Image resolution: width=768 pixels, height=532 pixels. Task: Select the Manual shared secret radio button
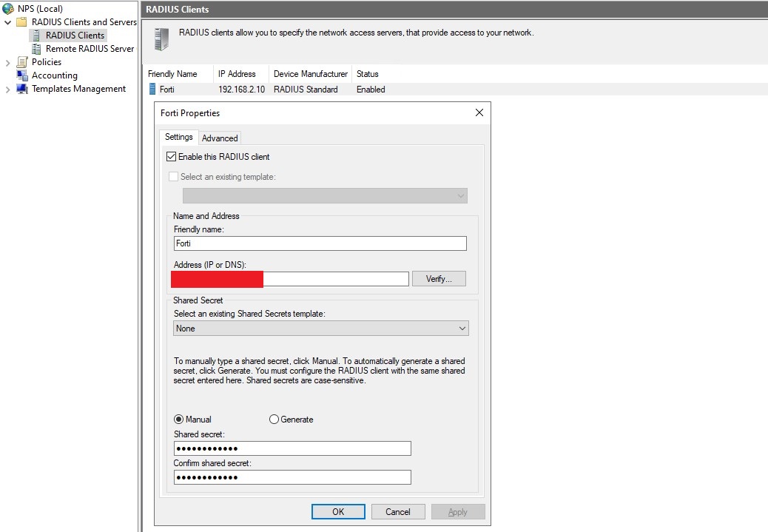pos(179,420)
